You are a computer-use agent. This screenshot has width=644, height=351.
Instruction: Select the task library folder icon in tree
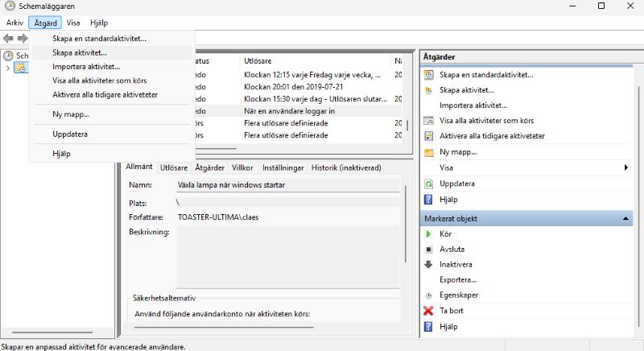(x=21, y=68)
